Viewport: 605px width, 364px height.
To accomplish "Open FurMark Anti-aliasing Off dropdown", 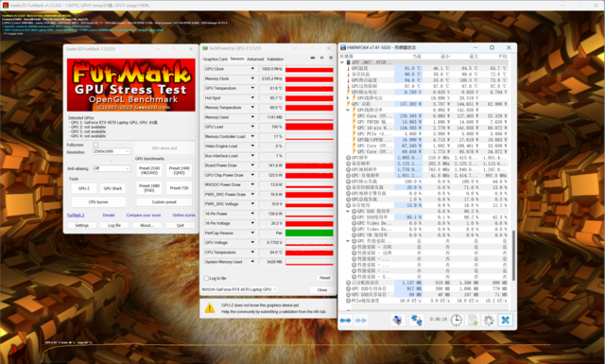I will (x=112, y=168).
